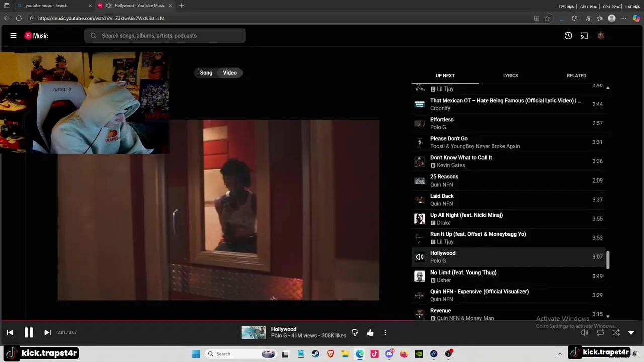The image size is (644, 362).
Task: Click the Cast to device icon
Action: [584, 36]
